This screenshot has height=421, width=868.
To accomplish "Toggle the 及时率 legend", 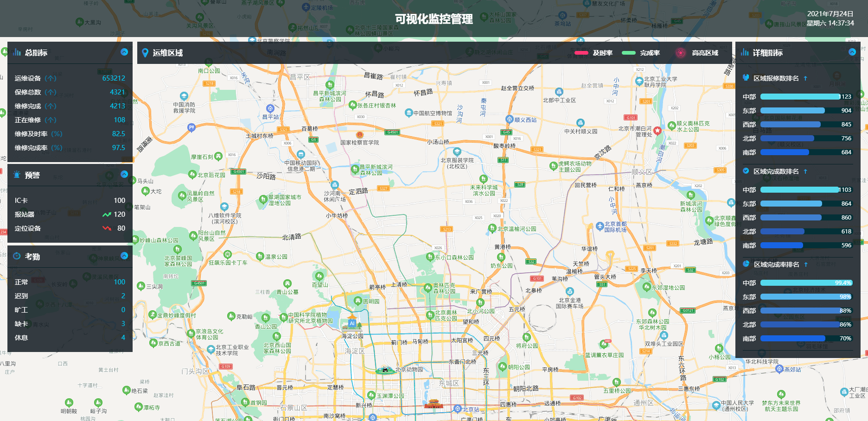I will pyautogui.click(x=594, y=53).
